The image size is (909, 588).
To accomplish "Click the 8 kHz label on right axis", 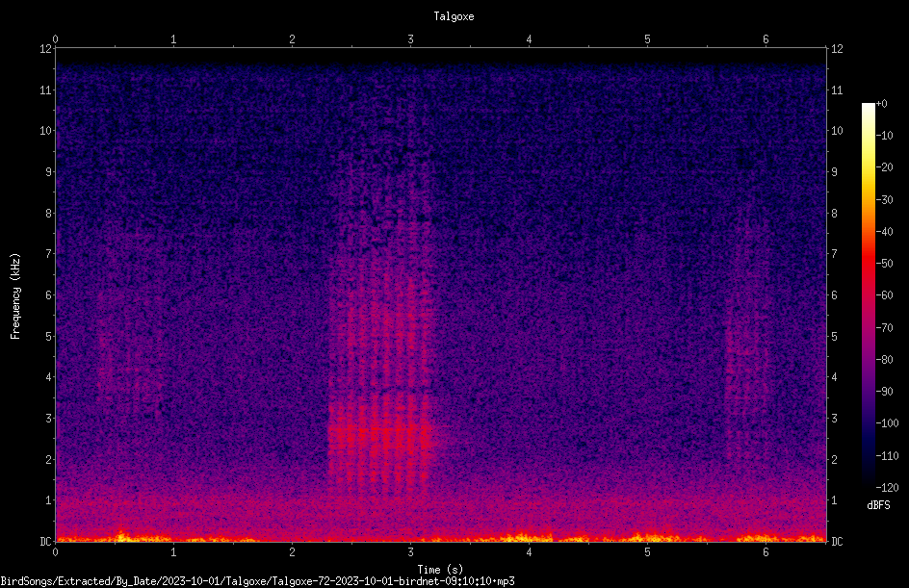I will [834, 214].
